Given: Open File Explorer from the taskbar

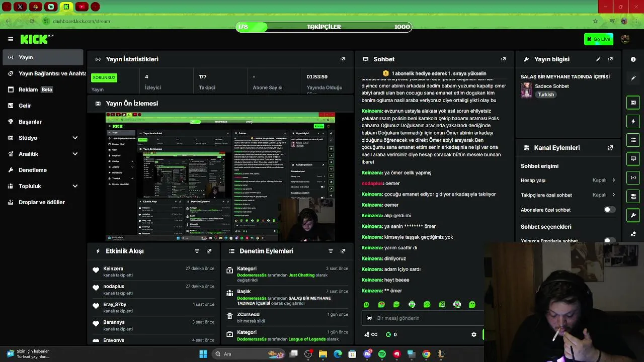Looking at the screenshot, I should pos(323,354).
